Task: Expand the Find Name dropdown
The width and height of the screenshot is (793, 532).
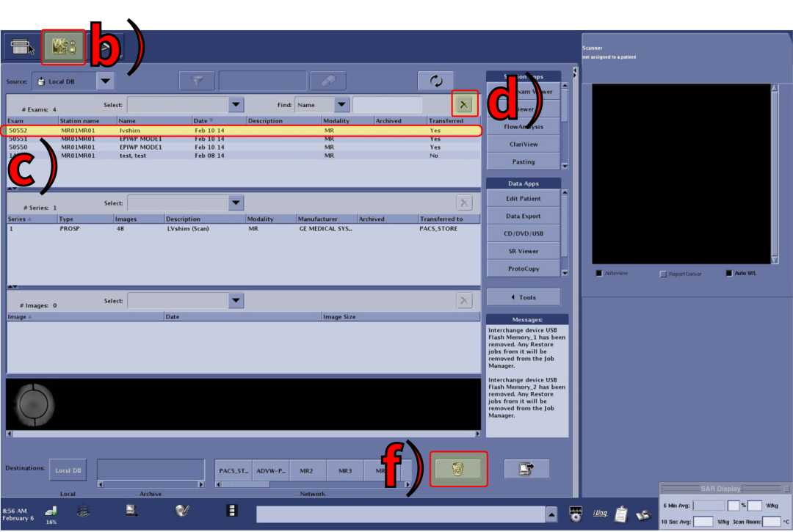Action: [341, 105]
